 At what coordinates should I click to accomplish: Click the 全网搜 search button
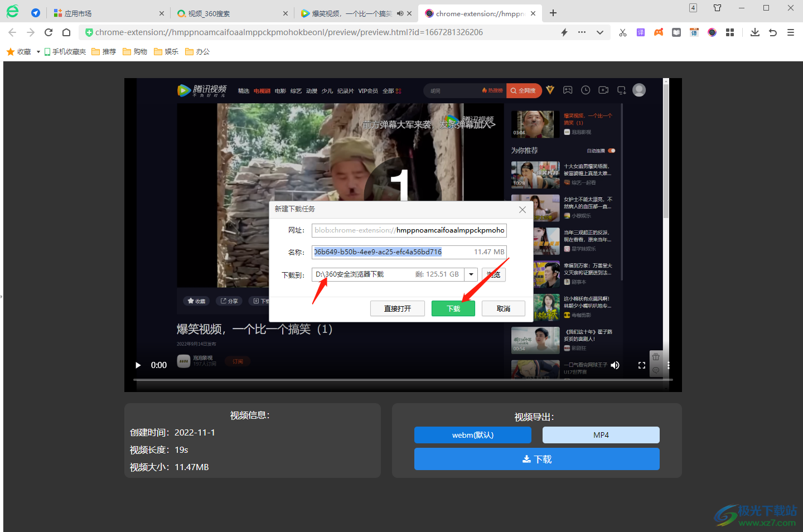point(524,90)
